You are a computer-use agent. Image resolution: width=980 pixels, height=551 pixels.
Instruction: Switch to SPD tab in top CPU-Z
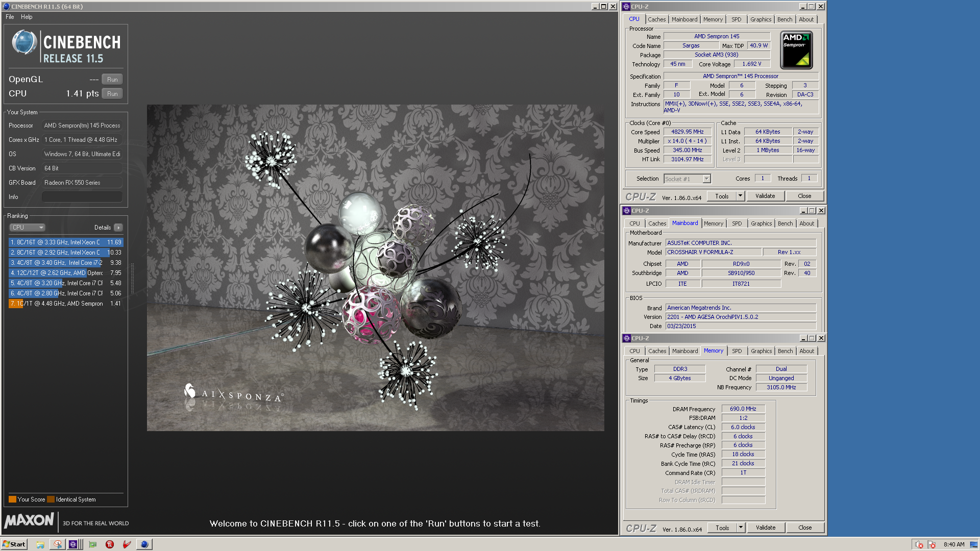click(x=736, y=19)
